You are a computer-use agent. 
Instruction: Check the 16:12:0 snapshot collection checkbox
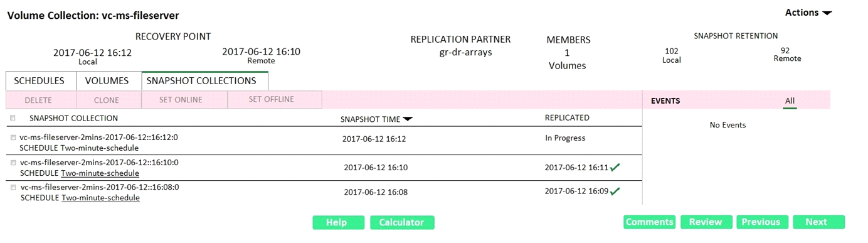(x=13, y=137)
